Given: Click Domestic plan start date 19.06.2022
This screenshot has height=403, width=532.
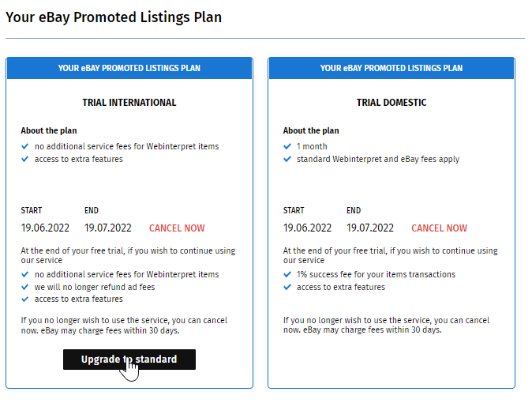Looking at the screenshot, I should coord(307,228).
